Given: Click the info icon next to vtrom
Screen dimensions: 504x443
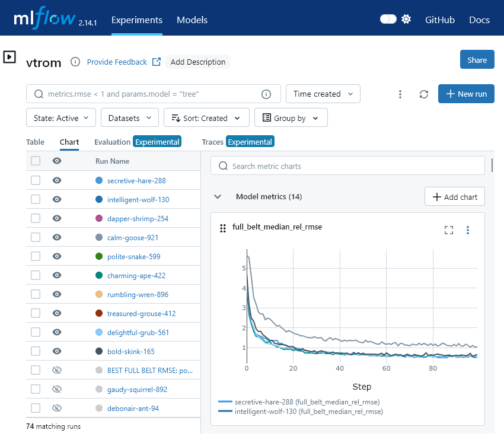Looking at the screenshot, I should (75, 62).
